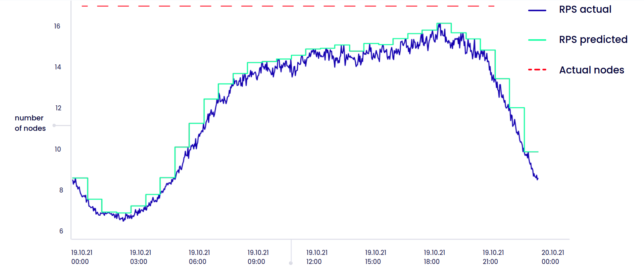
Task: Click the 19.10.21 12:00 time label
Action: pyautogui.click(x=317, y=257)
